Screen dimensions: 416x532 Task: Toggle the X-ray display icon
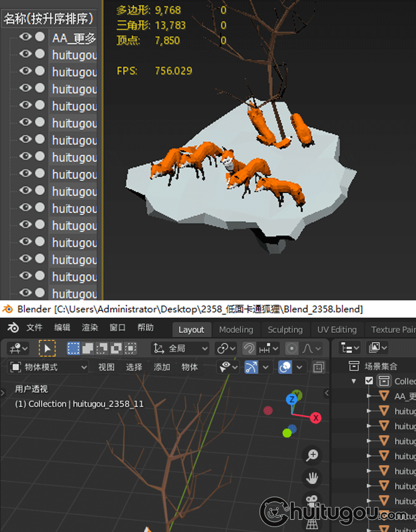pos(318,367)
